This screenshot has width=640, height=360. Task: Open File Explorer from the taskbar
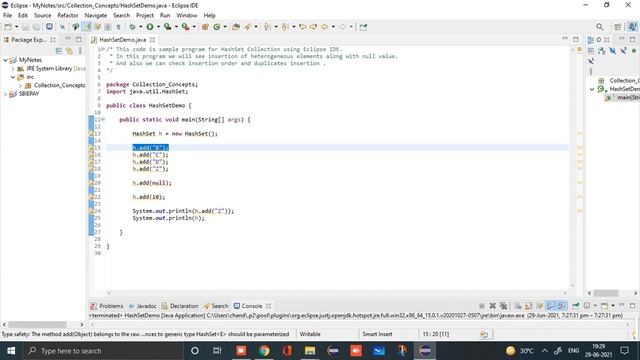click(310, 351)
